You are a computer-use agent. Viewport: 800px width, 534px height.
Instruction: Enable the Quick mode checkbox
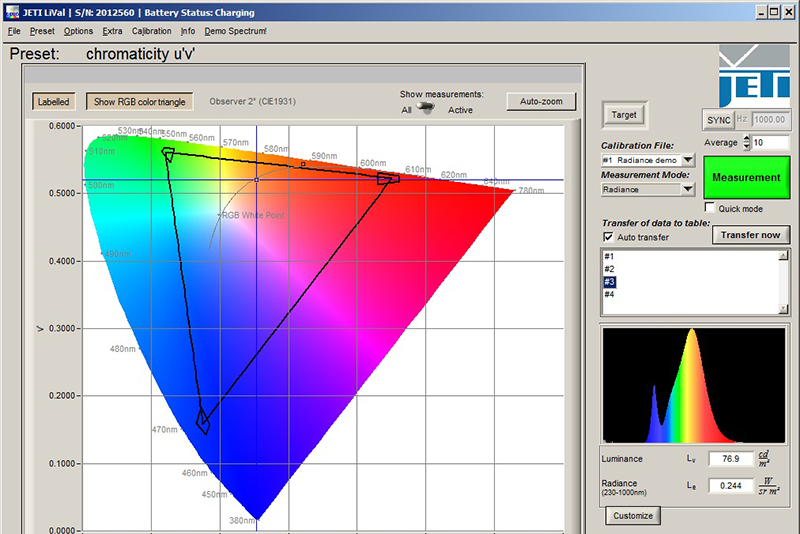click(709, 208)
